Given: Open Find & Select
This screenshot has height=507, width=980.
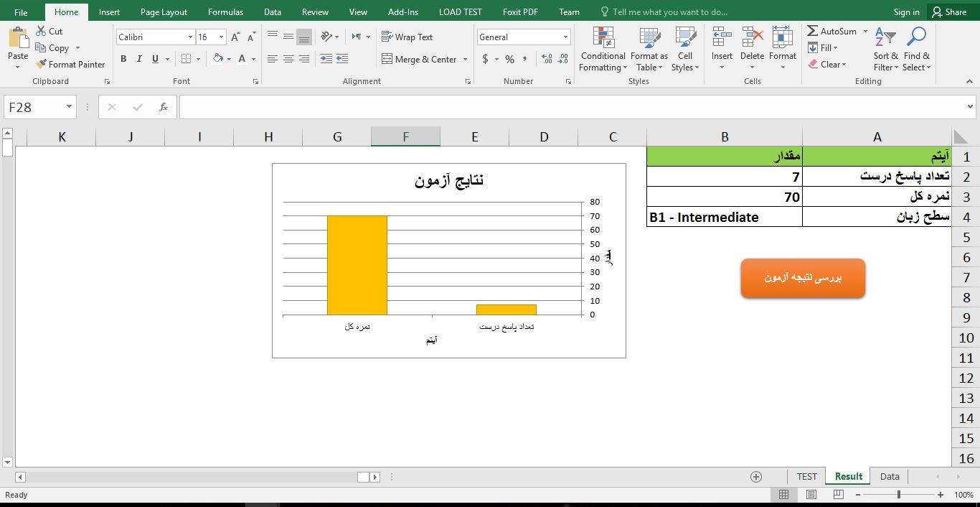Looking at the screenshot, I should [916, 49].
